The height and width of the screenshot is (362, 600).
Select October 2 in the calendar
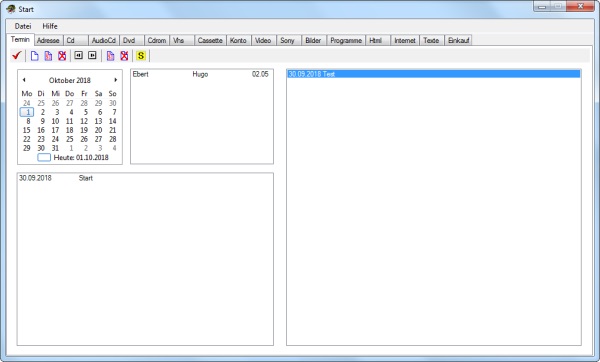(42, 112)
